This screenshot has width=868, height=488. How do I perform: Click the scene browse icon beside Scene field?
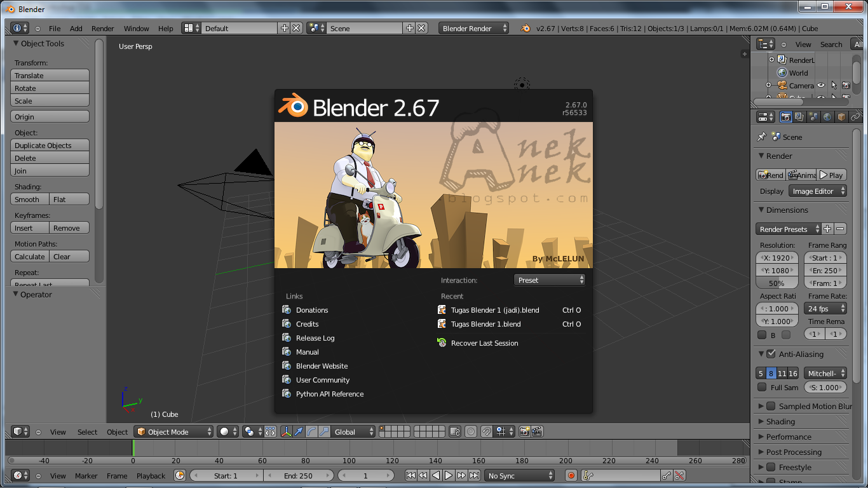[x=316, y=28]
